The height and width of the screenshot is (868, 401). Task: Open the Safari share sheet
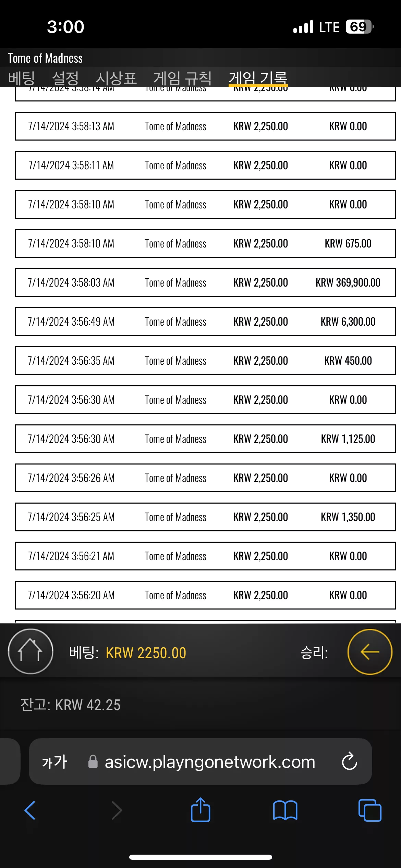[x=200, y=810]
